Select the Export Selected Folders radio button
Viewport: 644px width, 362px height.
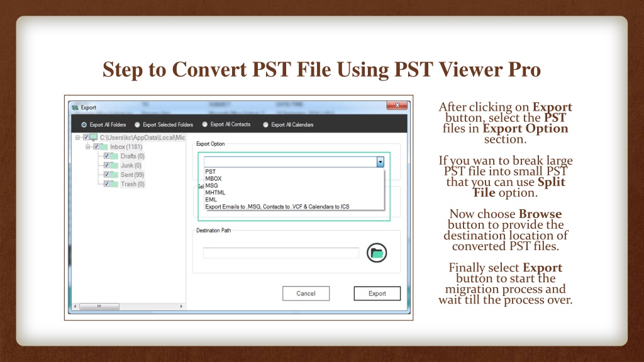[137, 125]
